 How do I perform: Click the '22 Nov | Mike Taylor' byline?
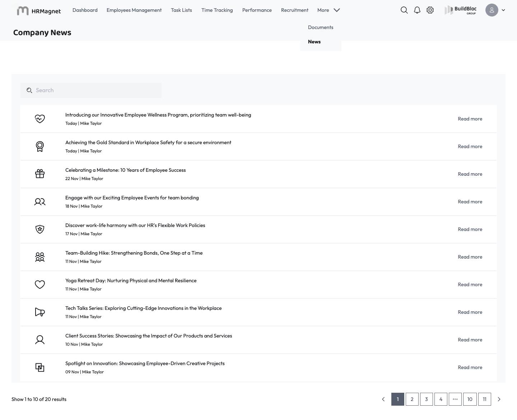(x=84, y=179)
